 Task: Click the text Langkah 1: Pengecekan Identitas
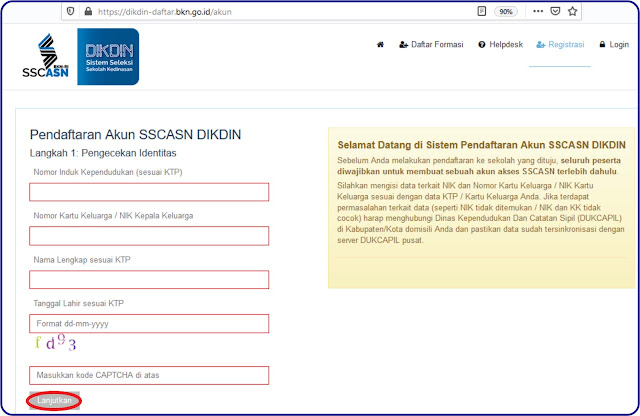pyautogui.click(x=103, y=153)
